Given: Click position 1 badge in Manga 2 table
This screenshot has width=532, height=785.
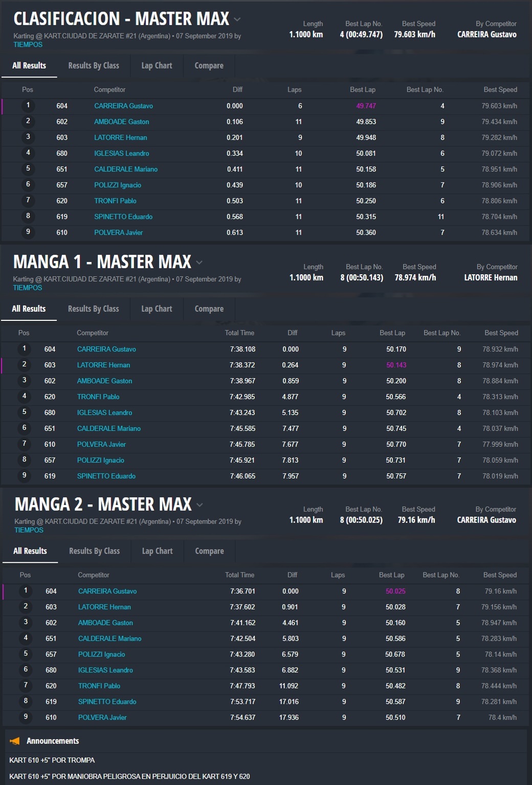Looking at the screenshot, I should click(26, 591).
